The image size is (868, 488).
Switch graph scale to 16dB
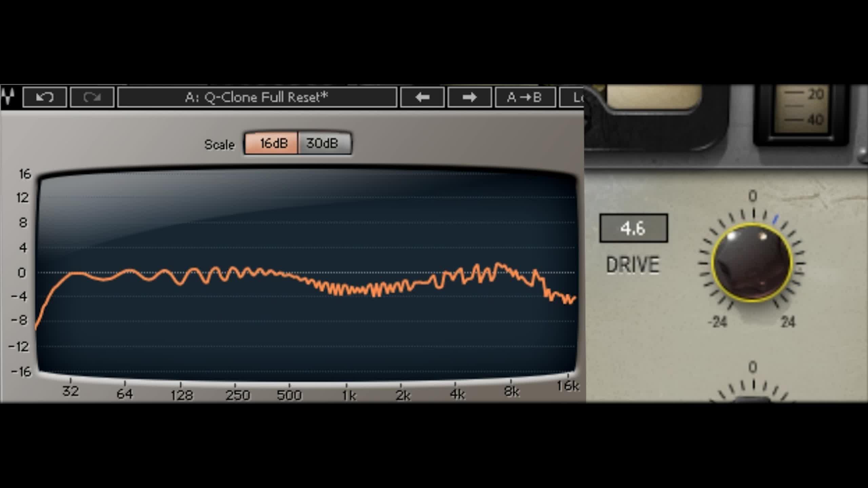click(271, 143)
